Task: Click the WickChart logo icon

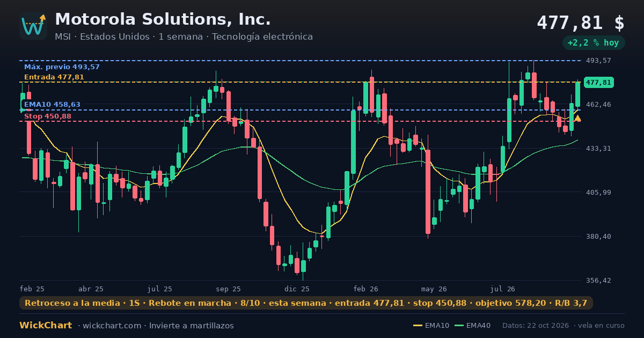Action: pos(33,26)
